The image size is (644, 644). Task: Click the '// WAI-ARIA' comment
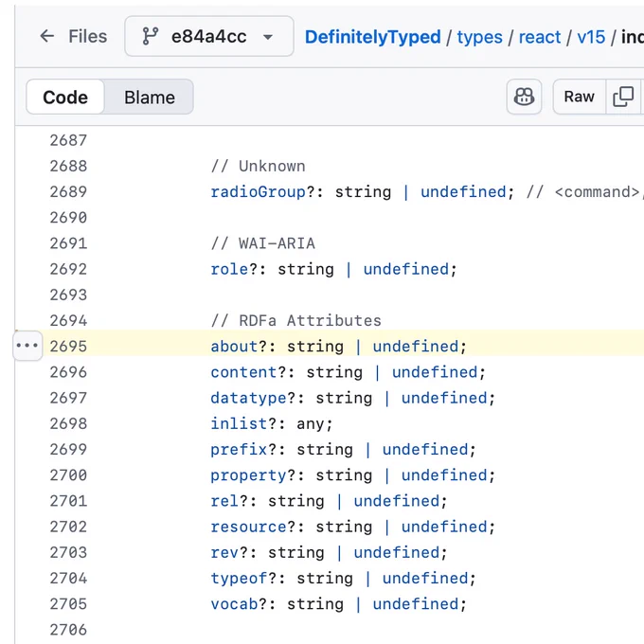point(263,243)
